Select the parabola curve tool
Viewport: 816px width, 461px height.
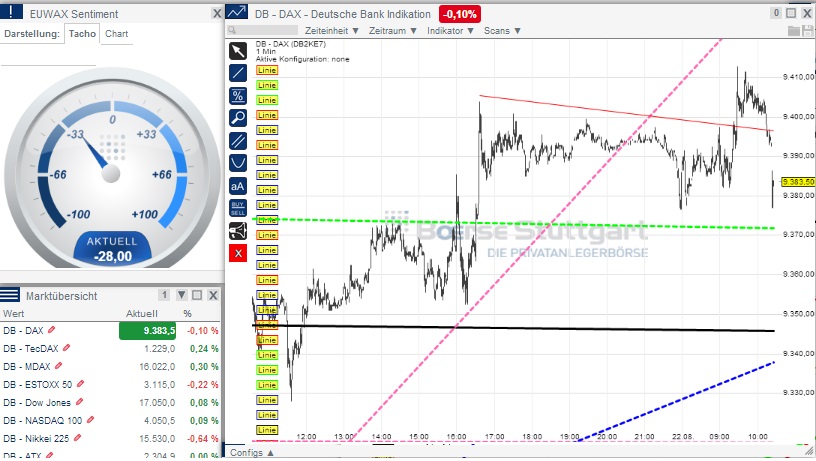(x=238, y=163)
